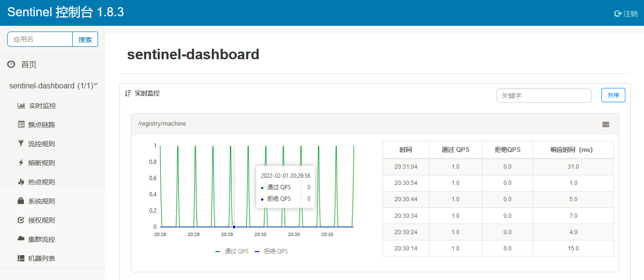The height and width of the screenshot is (280, 644).
Task: Focus the 应用名 search field
Action: point(40,39)
